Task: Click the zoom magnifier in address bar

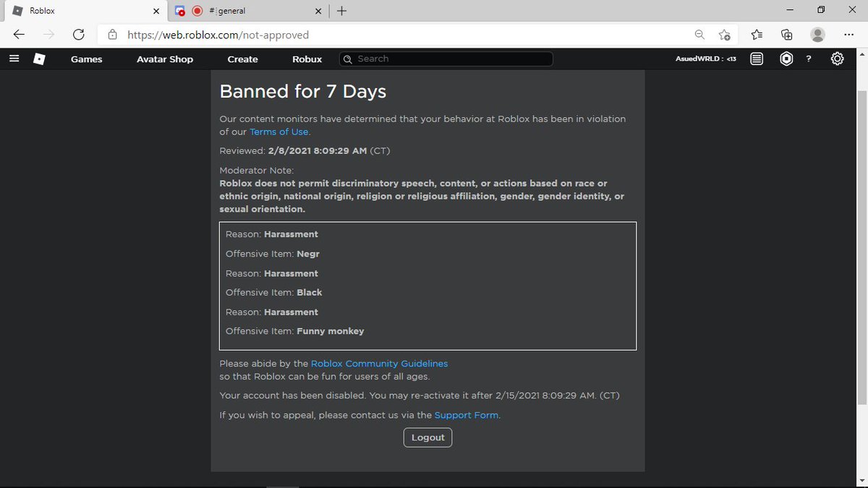Action: (699, 35)
